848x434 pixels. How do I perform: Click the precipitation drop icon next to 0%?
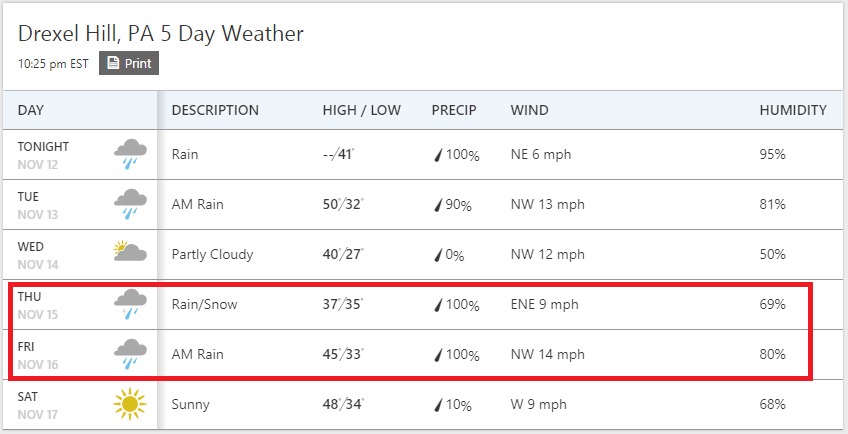click(x=439, y=255)
